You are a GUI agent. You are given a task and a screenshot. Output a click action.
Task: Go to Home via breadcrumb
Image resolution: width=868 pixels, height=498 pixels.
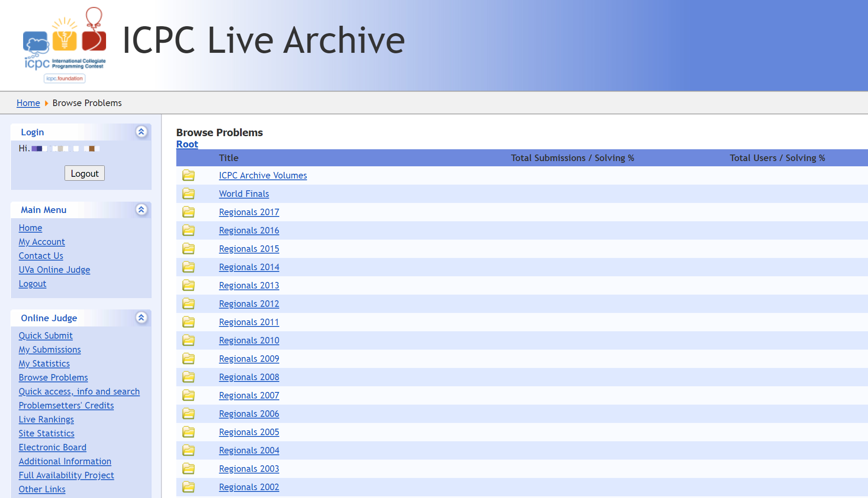coord(28,103)
